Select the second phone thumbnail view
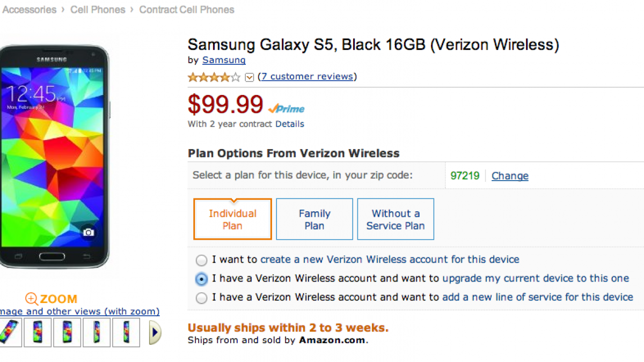This screenshot has height=362, width=644. (38, 333)
